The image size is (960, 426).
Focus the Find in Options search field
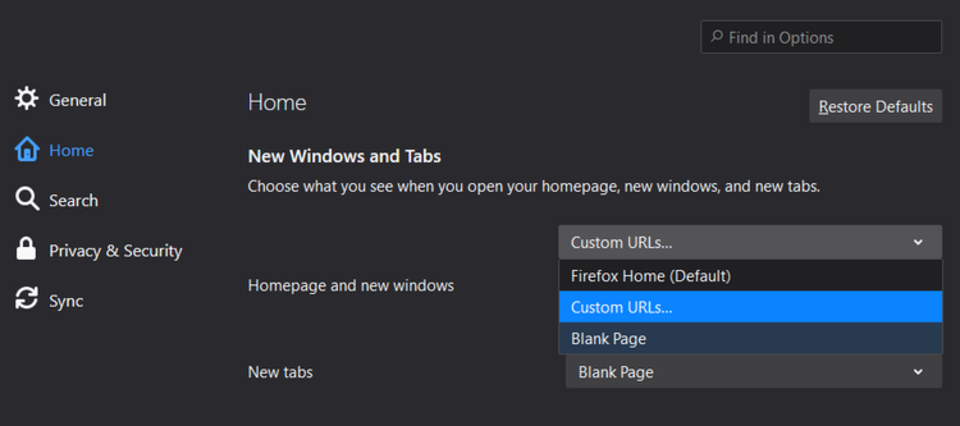click(x=821, y=37)
